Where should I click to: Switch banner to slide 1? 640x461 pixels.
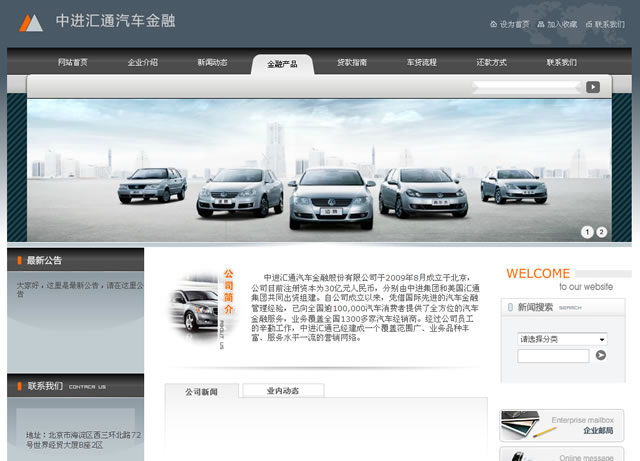(587, 232)
